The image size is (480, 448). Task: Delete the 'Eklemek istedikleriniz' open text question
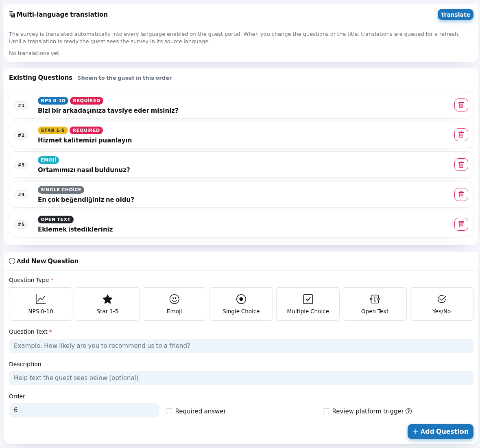pos(461,224)
